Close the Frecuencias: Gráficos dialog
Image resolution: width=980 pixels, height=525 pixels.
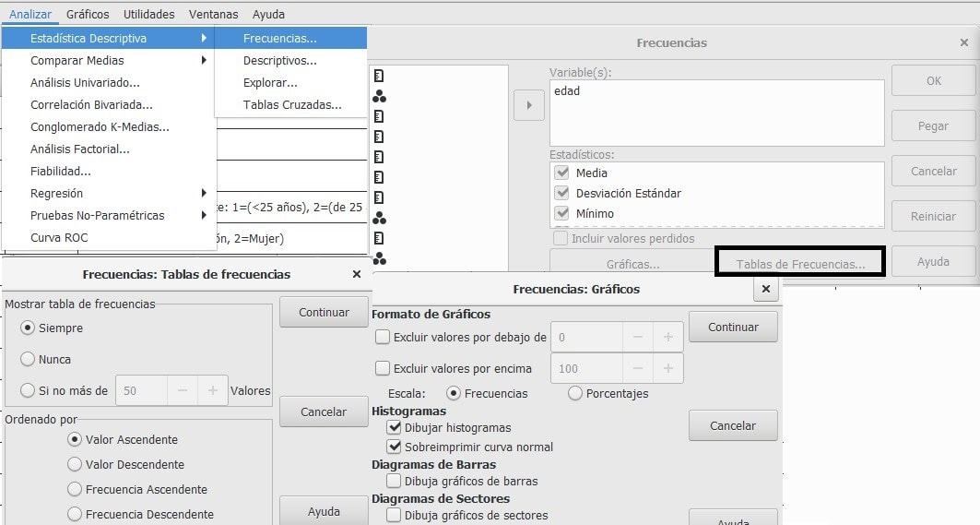click(765, 289)
